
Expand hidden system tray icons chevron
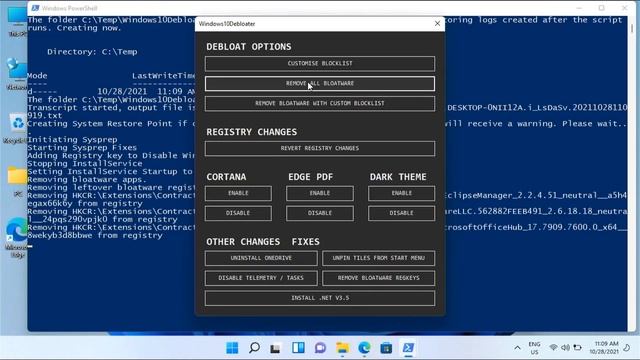517,348
